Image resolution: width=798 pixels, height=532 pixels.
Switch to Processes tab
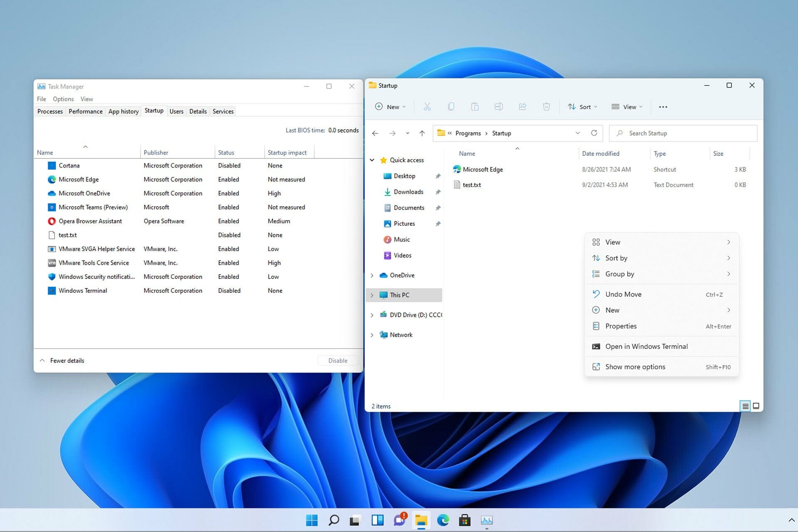pos(50,111)
